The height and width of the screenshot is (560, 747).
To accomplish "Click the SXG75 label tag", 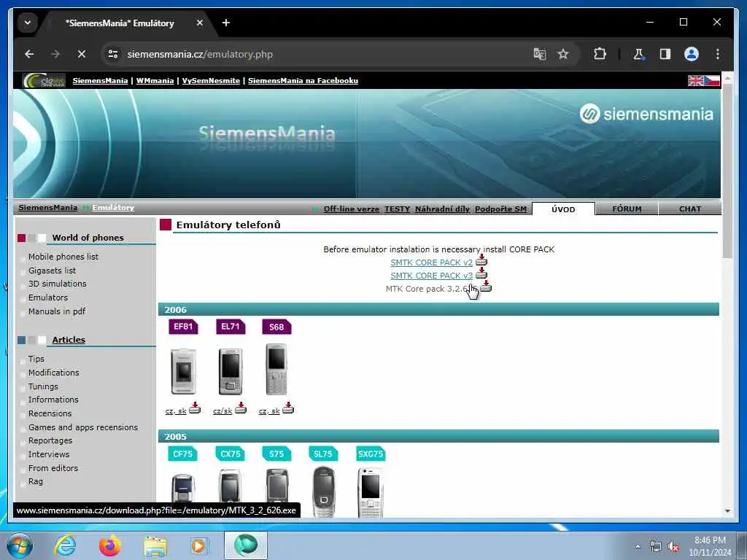I will coord(371,454).
